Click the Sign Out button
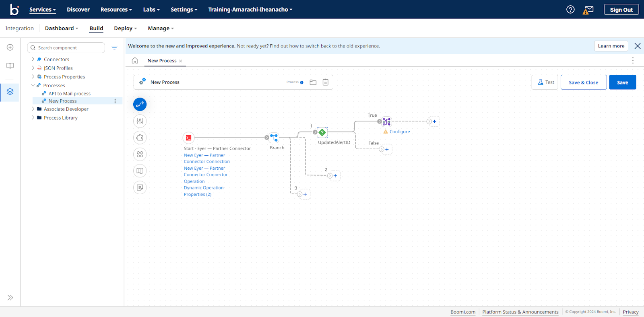The width and height of the screenshot is (644, 317). [x=621, y=10]
